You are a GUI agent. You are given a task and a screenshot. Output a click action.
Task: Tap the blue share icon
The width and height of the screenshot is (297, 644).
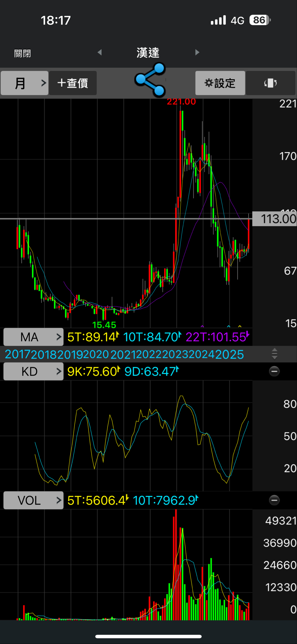150,80
